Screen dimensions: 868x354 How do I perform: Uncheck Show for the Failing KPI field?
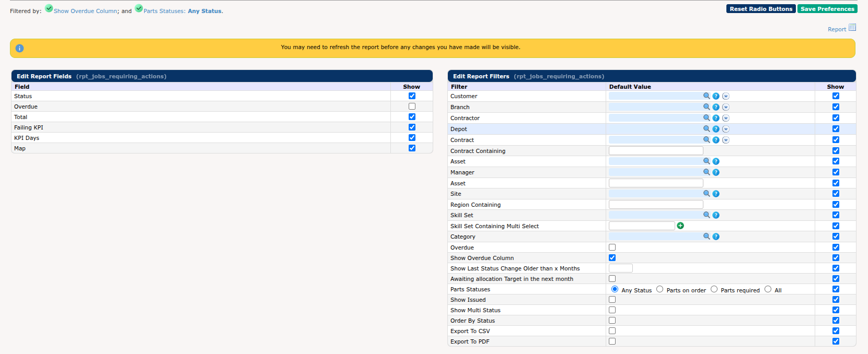tap(412, 127)
